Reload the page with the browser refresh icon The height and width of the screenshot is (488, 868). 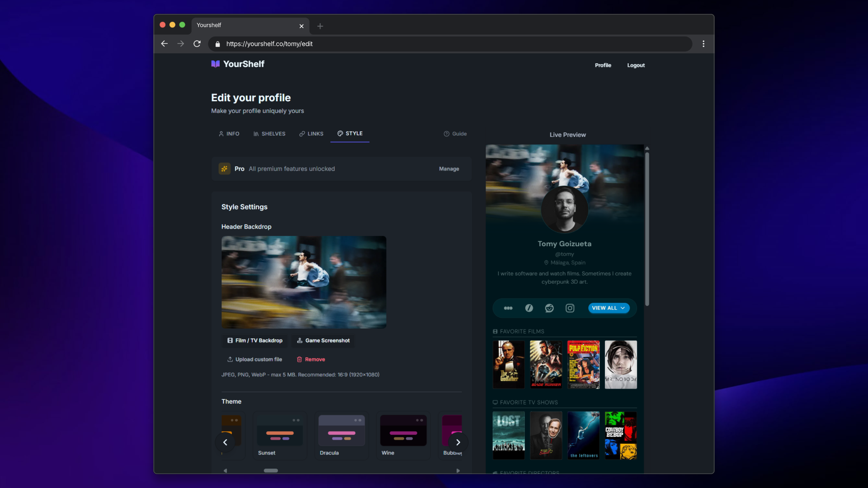click(197, 44)
